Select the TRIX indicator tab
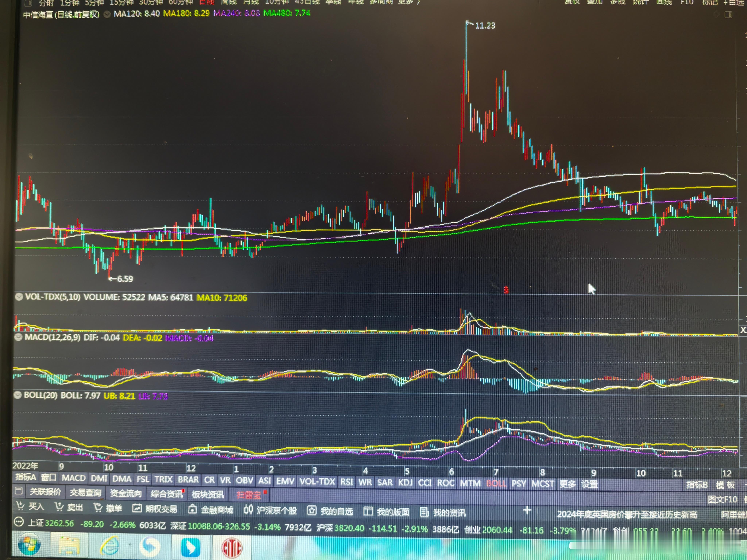Image resolution: width=747 pixels, height=560 pixels. pyautogui.click(x=163, y=479)
